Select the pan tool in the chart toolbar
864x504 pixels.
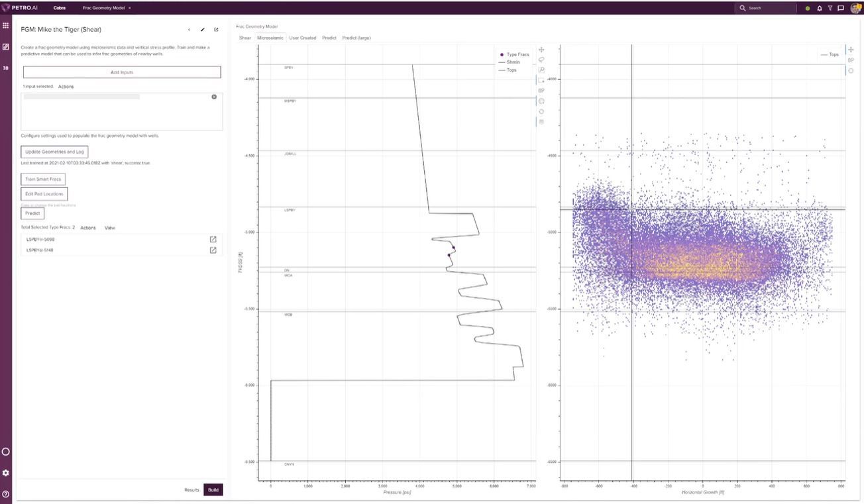(x=541, y=49)
